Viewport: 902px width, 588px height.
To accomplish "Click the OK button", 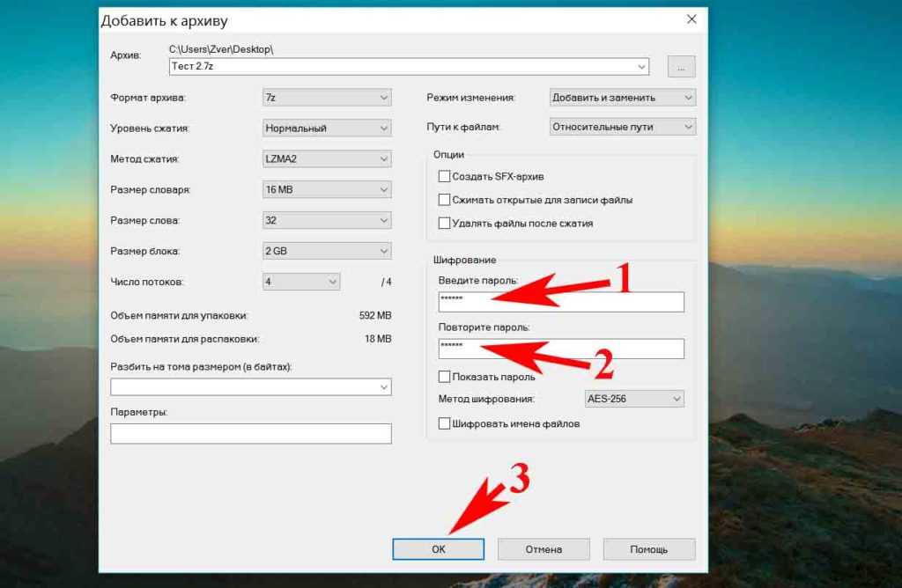I will click(x=439, y=549).
